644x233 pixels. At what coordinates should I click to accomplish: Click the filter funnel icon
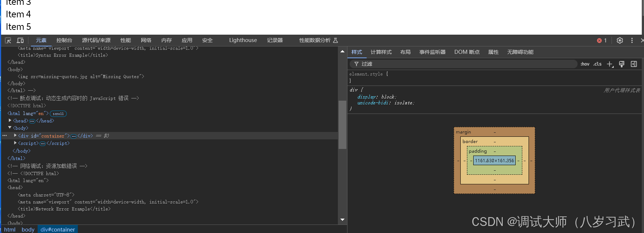coord(356,64)
